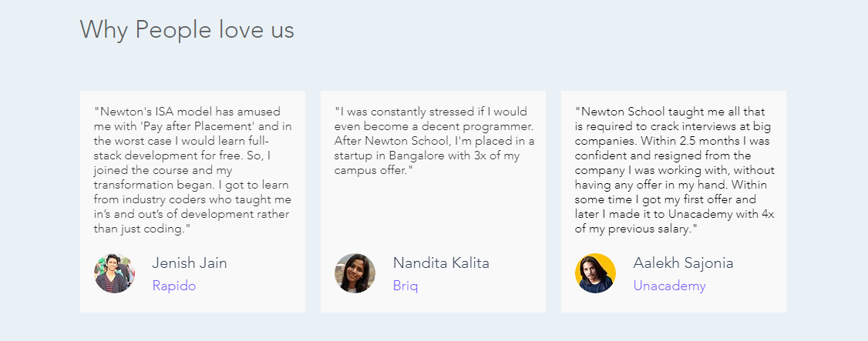Click the 'of my previous salary' line
Viewport: 868px width, 341px height.
(x=635, y=229)
